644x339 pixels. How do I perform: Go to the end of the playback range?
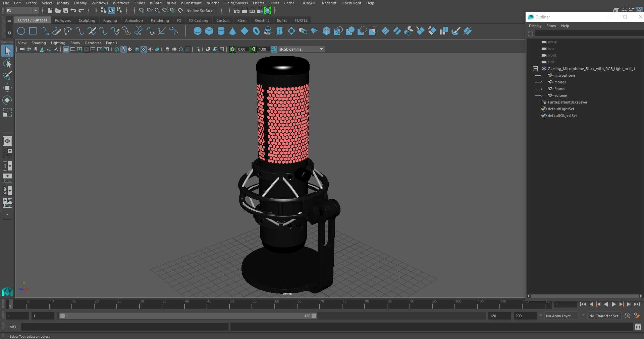[637, 304]
